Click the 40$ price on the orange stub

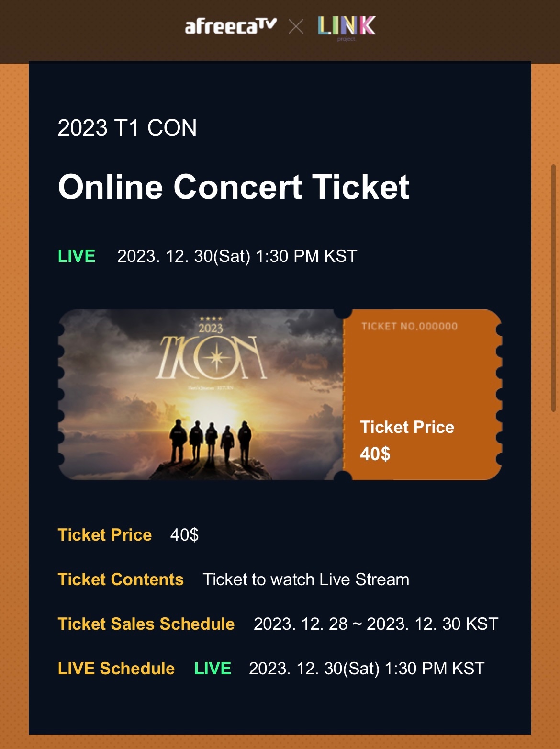point(375,454)
